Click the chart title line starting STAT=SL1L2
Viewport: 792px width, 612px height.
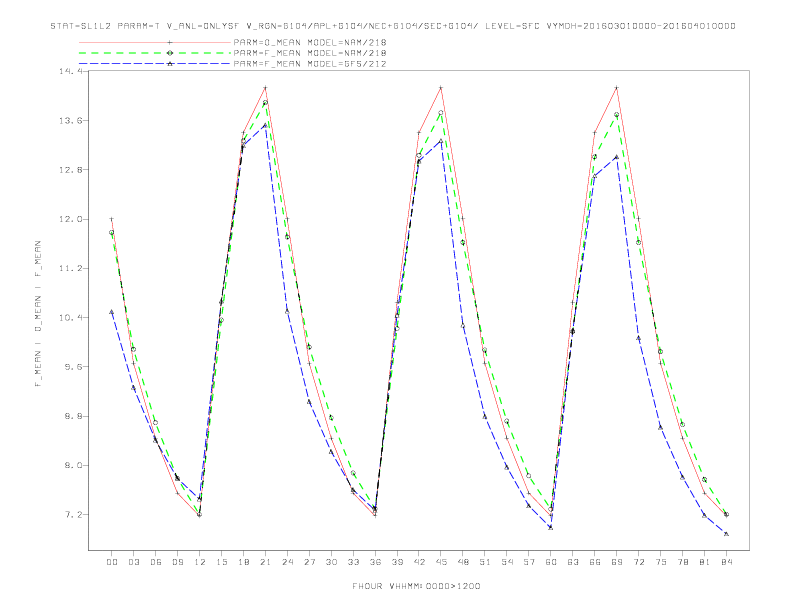pos(393,26)
